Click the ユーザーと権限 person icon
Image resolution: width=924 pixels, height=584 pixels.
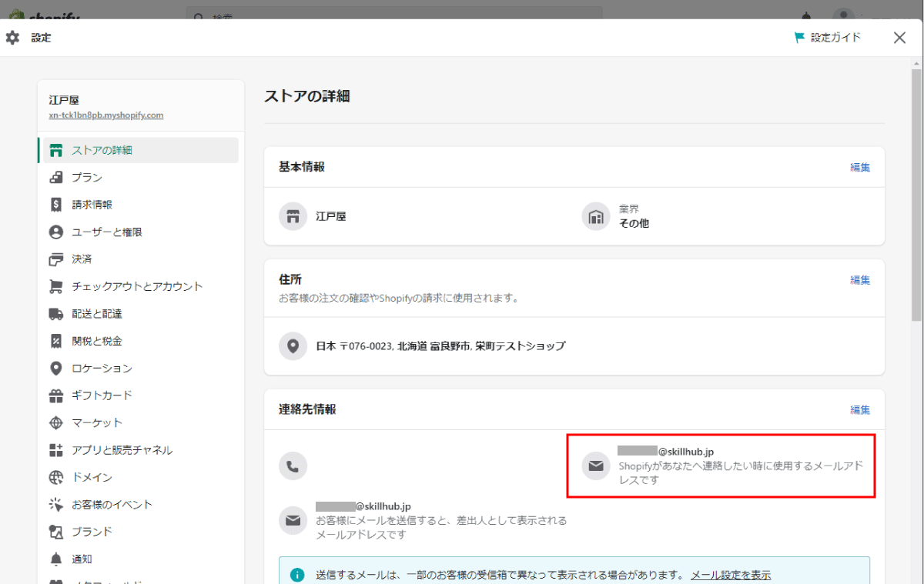(x=56, y=232)
